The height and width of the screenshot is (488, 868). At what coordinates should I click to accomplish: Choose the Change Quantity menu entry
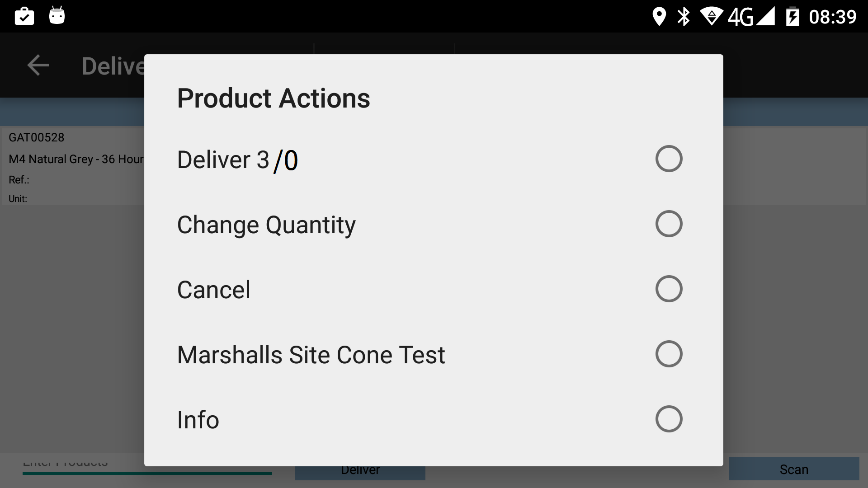coord(266,225)
